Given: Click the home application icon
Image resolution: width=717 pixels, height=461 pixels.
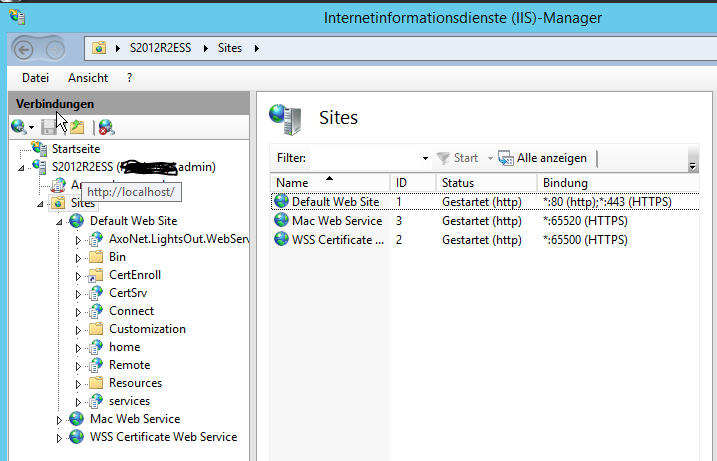Looking at the screenshot, I should pyautogui.click(x=96, y=347).
